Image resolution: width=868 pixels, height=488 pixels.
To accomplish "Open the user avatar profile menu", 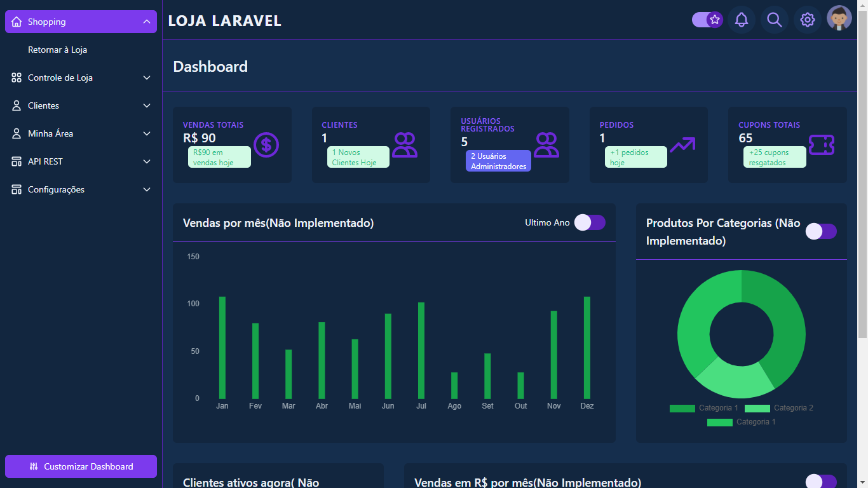I will coord(839,18).
